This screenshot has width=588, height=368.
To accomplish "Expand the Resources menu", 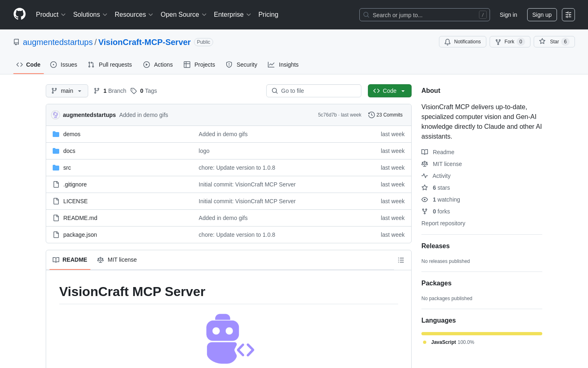I will click(134, 15).
